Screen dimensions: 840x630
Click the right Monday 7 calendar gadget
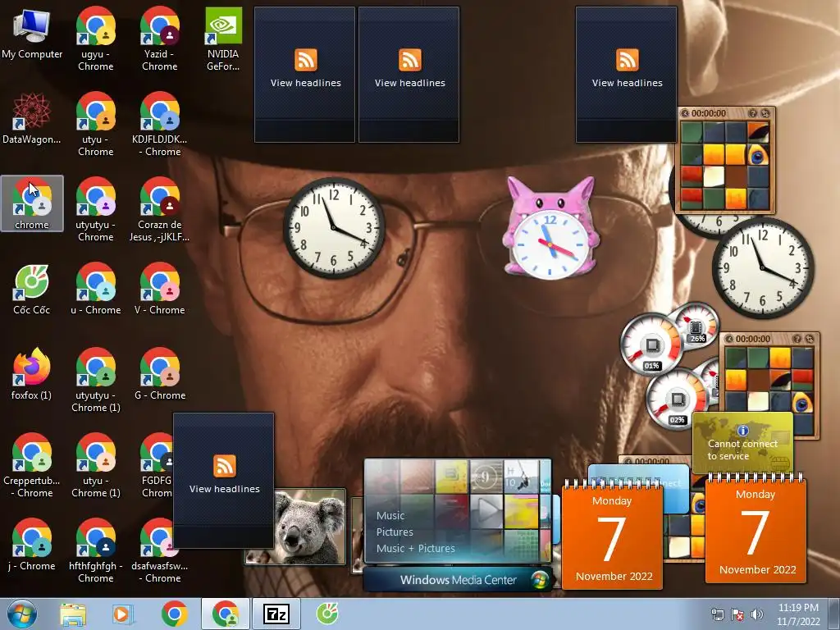click(756, 527)
